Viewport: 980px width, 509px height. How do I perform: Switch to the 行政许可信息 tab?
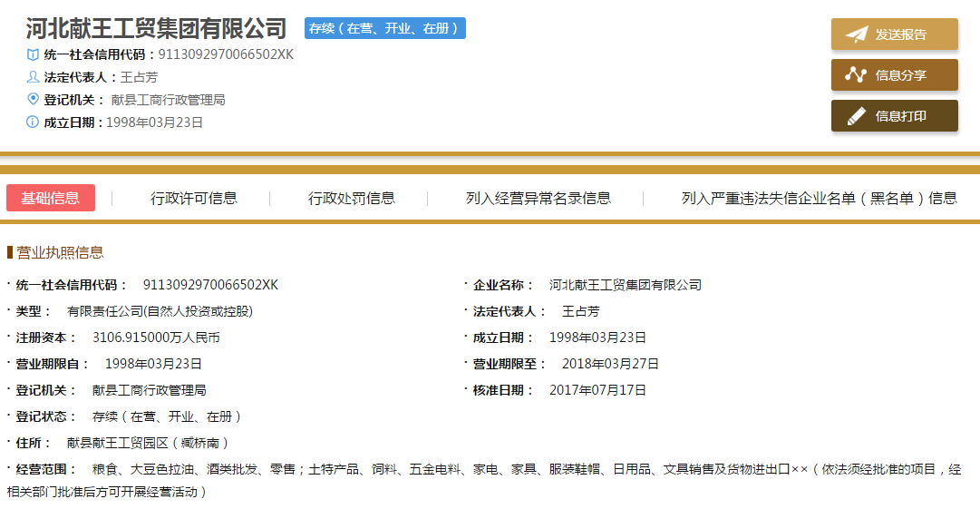click(193, 198)
